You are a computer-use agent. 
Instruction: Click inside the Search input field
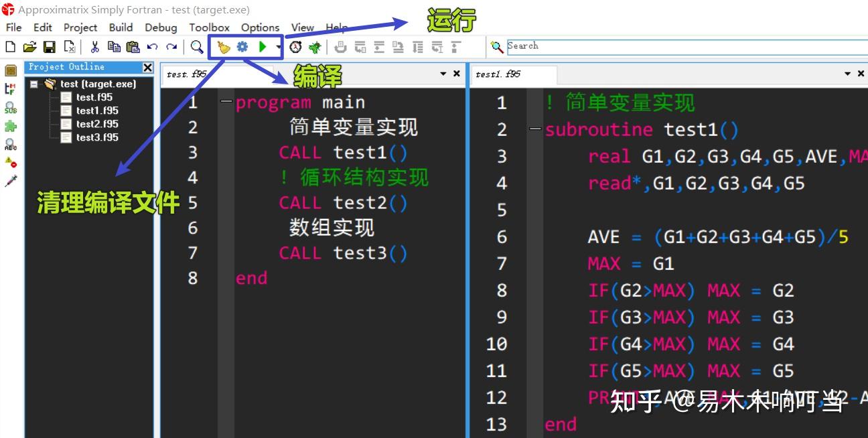click(686, 47)
